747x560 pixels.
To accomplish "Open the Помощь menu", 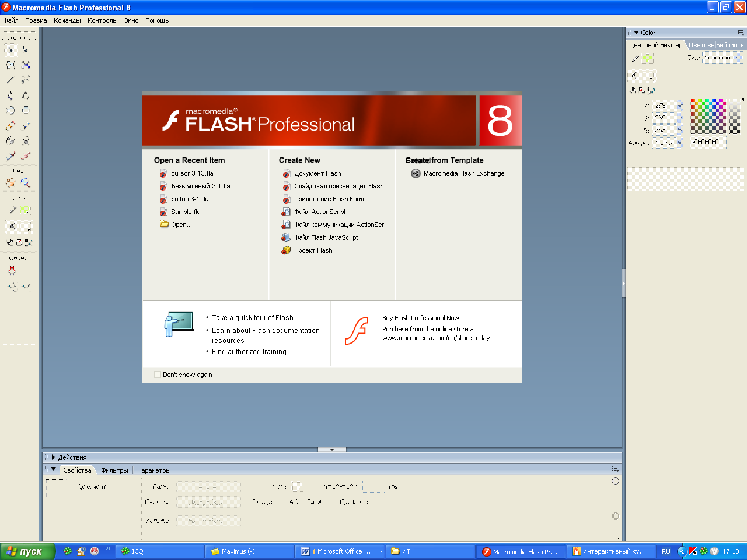I will point(157,20).
